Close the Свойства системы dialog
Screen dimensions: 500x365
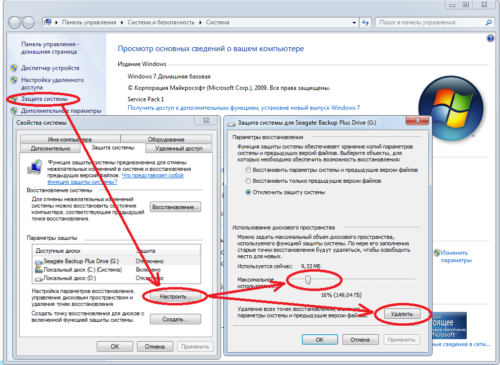point(206,120)
